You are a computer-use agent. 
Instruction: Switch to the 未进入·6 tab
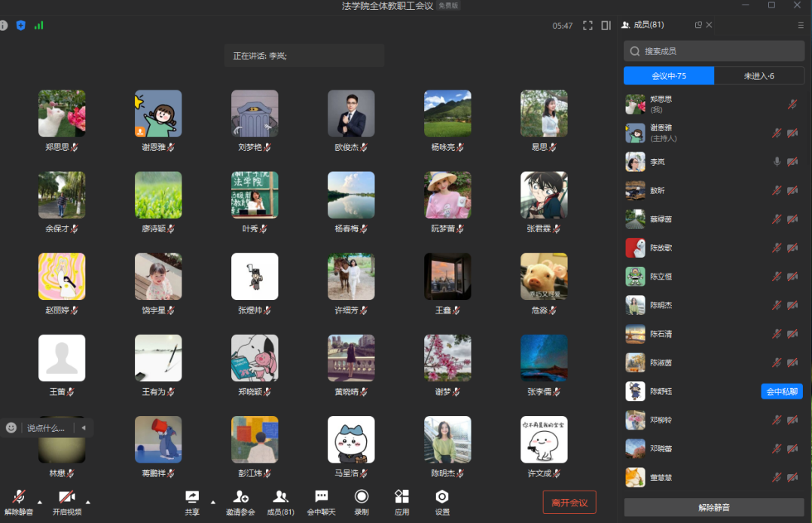[x=759, y=76]
